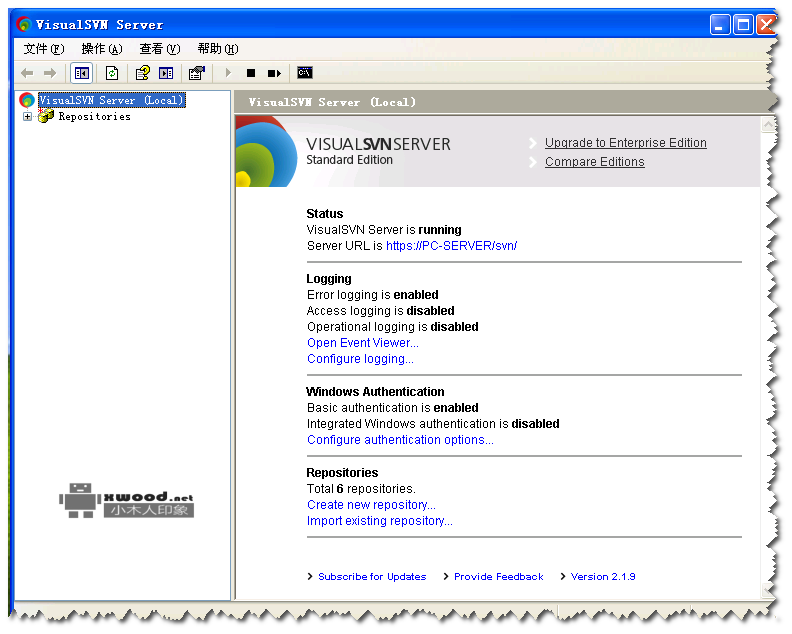Click the Version 2.1.9 link
792x634 pixels.
click(x=603, y=577)
